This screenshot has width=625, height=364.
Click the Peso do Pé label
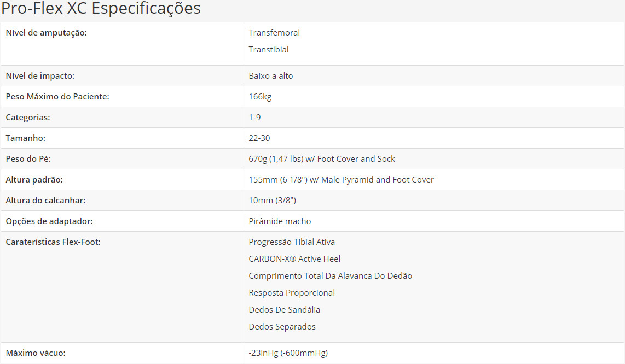pyautogui.click(x=28, y=159)
